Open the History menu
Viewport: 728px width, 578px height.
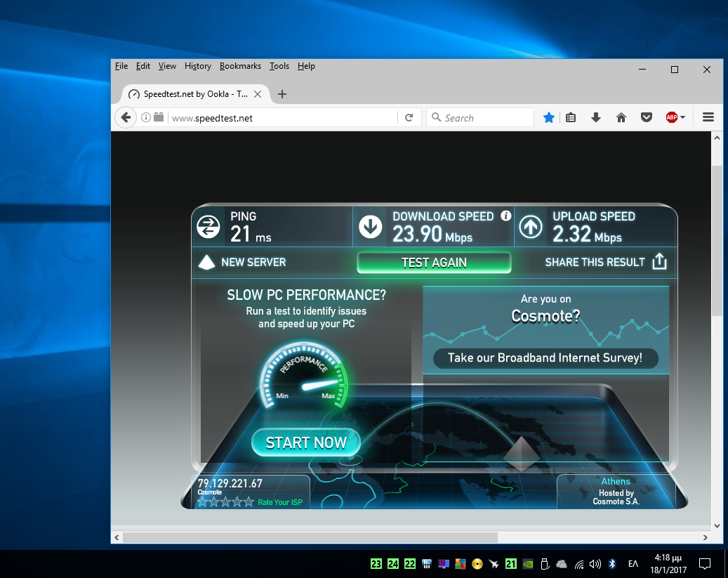[198, 66]
